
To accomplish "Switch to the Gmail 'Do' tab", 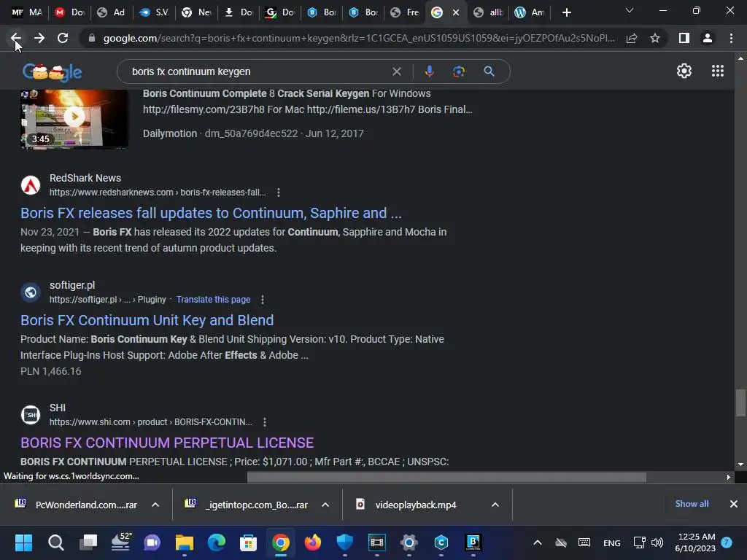I will tap(69, 12).
